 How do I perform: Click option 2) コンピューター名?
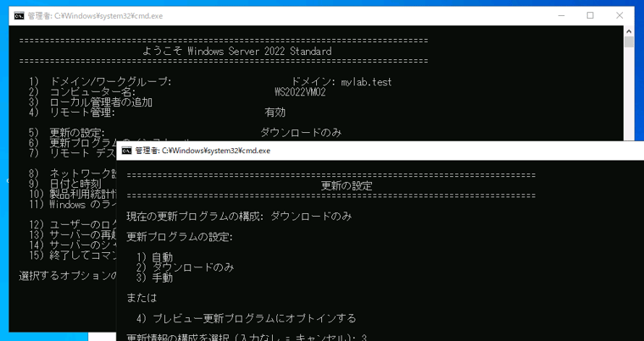tap(82, 92)
